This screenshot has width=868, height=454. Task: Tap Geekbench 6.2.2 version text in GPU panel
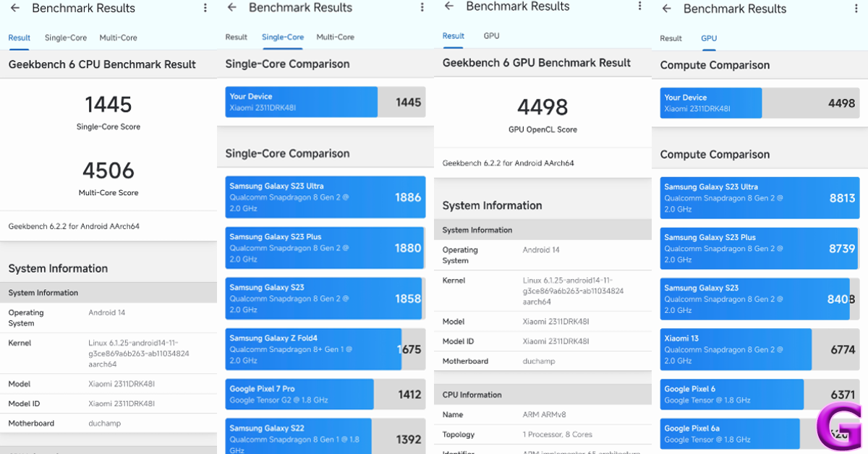pos(508,163)
